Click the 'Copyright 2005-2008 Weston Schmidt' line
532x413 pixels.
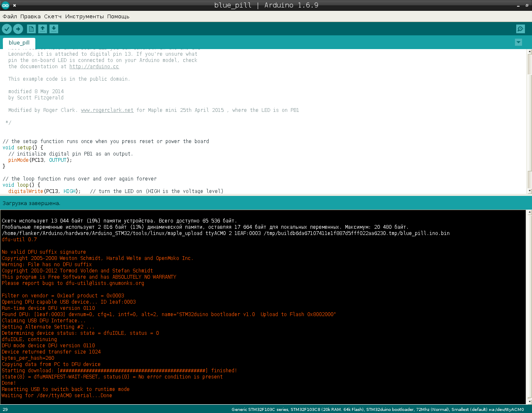[x=98, y=258]
